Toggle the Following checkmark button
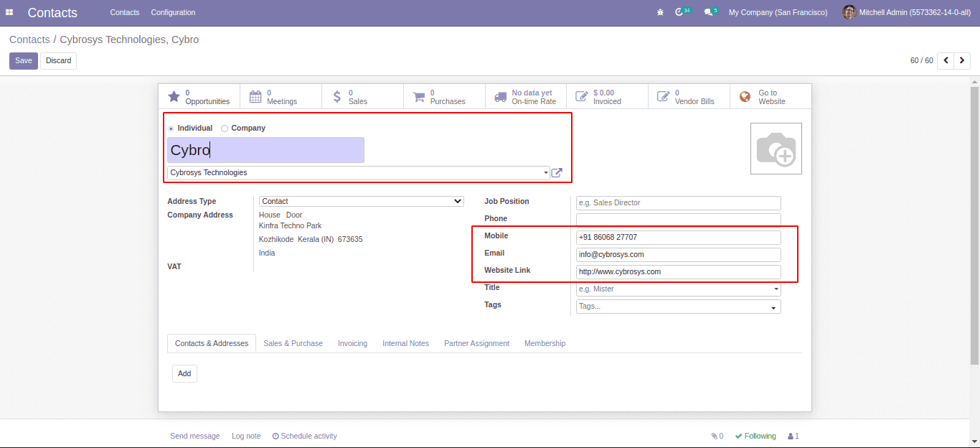980x448 pixels. (755, 436)
